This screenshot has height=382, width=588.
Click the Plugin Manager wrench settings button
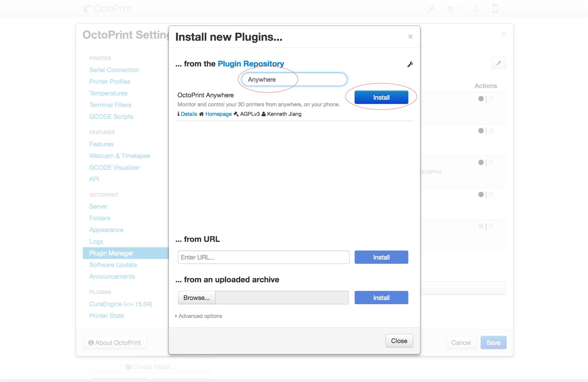[499, 63]
